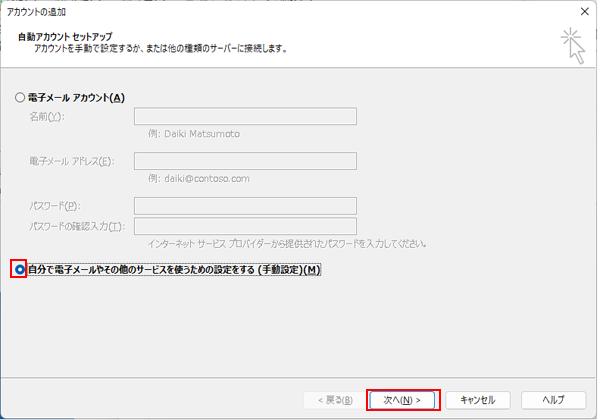This screenshot has height=420, width=600.
Task: Click the 電子メール アドレス(E) field label
Action: pos(72,161)
